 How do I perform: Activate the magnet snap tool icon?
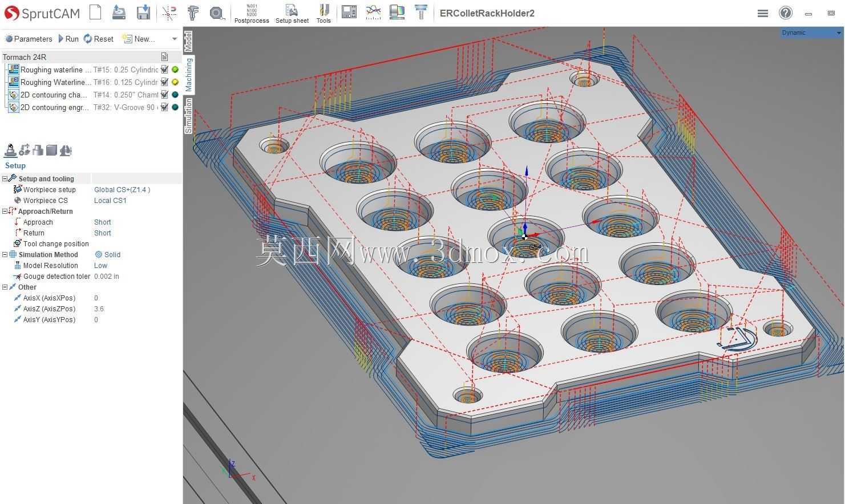click(169, 13)
